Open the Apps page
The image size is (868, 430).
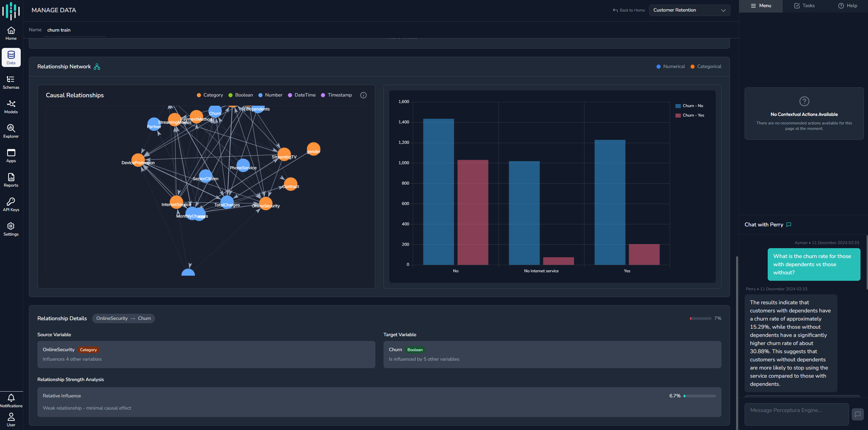pos(11,156)
